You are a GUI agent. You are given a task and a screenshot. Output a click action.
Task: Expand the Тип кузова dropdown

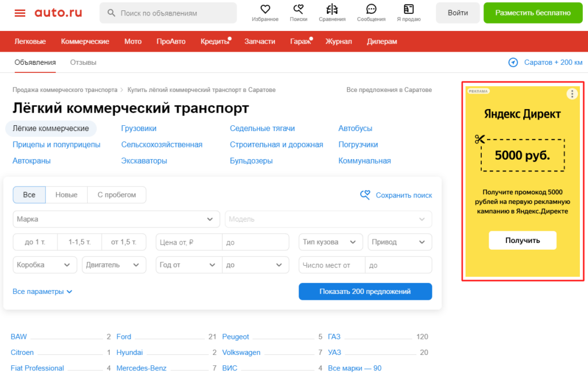click(x=331, y=242)
